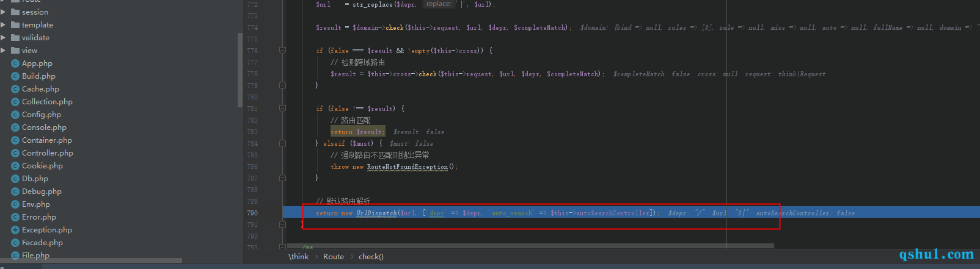The width and height of the screenshot is (980, 269).
Task: Click line number 790 in gutter
Action: coord(252,213)
